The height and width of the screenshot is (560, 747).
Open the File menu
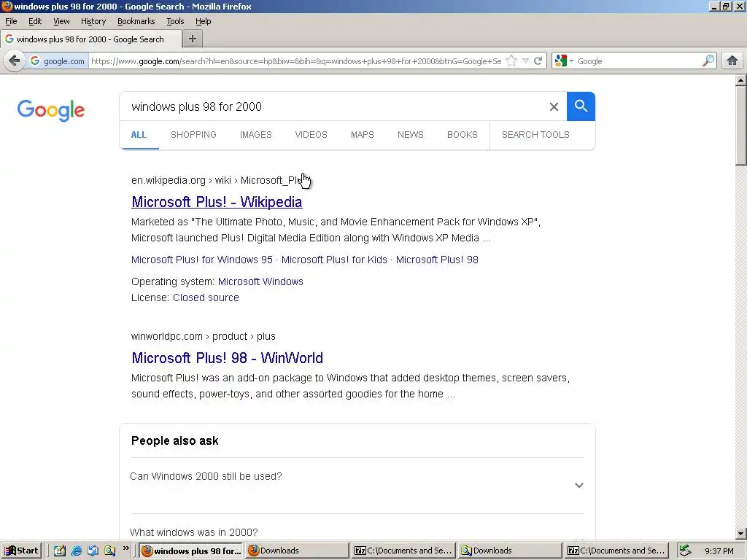pos(11,21)
